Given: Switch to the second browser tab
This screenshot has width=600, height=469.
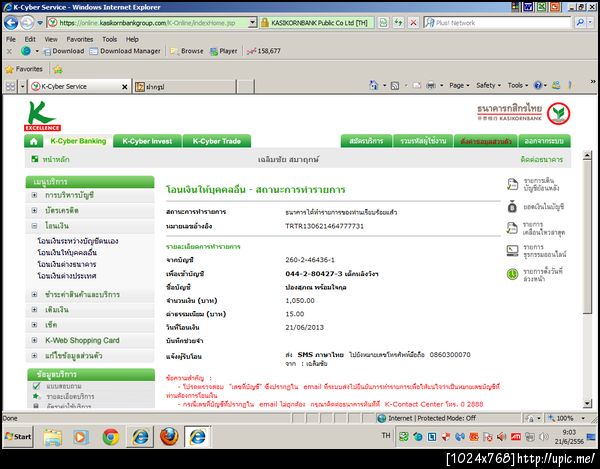Looking at the screenshot, I should tap(184, 87).
